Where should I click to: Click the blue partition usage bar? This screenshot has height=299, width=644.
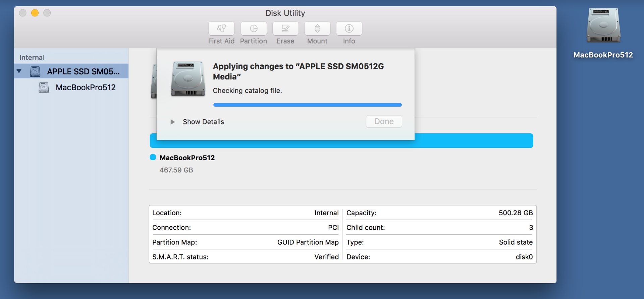point(341,141)
